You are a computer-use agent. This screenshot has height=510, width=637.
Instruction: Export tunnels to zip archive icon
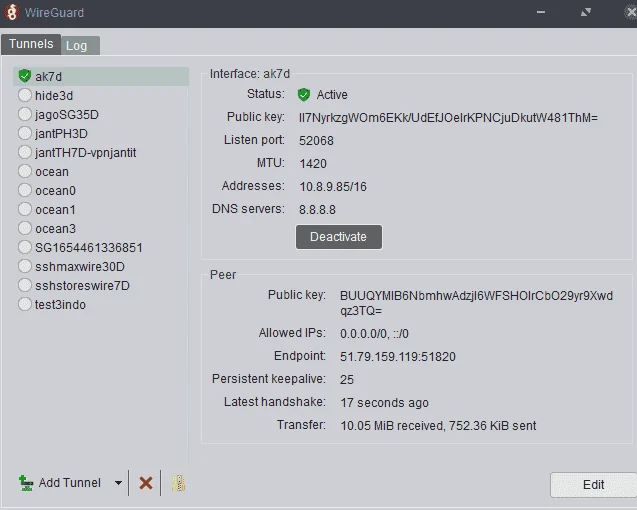coord(178,483)
